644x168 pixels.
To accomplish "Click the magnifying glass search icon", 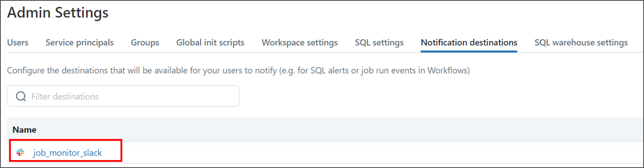I will (21, 96).
